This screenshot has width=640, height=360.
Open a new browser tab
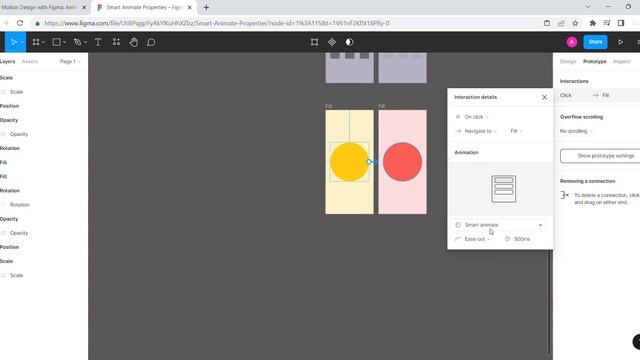(206, 7)
